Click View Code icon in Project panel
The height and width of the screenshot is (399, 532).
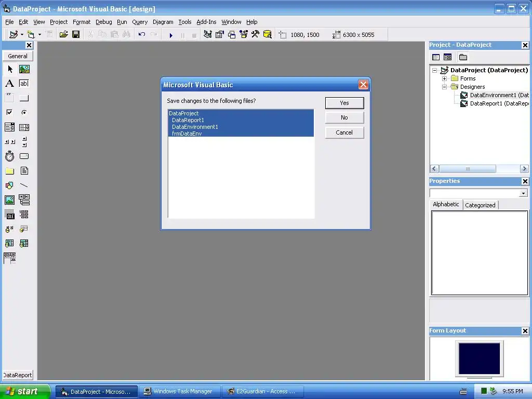436,57
